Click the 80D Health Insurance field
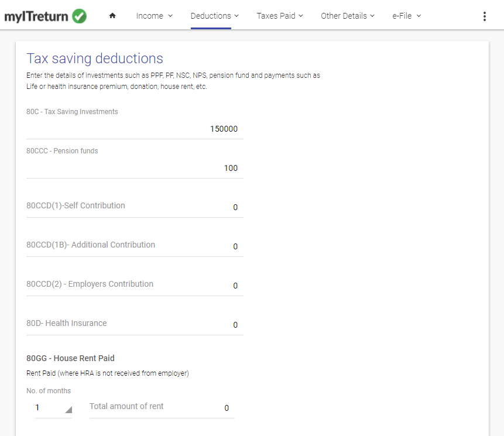 135,324
